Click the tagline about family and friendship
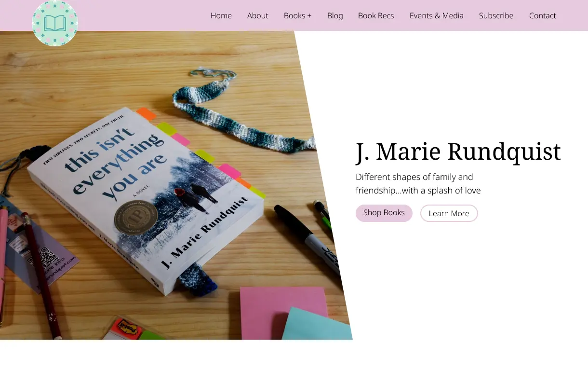 418,183
